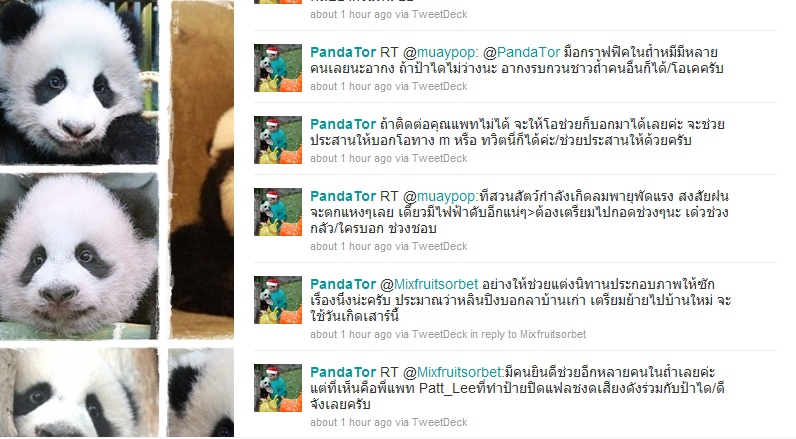Open the @PandaTor mention in the first retweet

tap(521, 52)
